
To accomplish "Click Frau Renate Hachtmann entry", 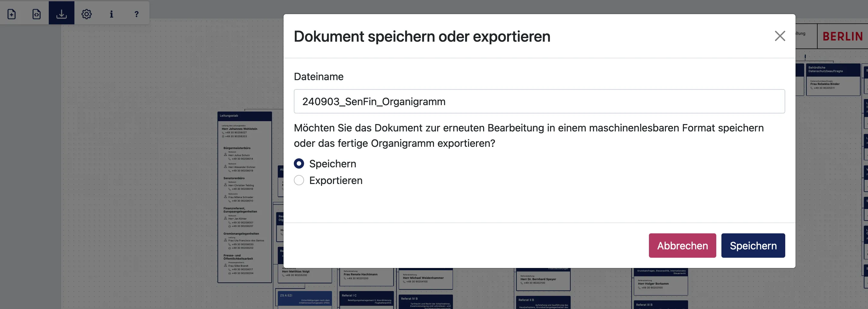I will click(360, 274).
